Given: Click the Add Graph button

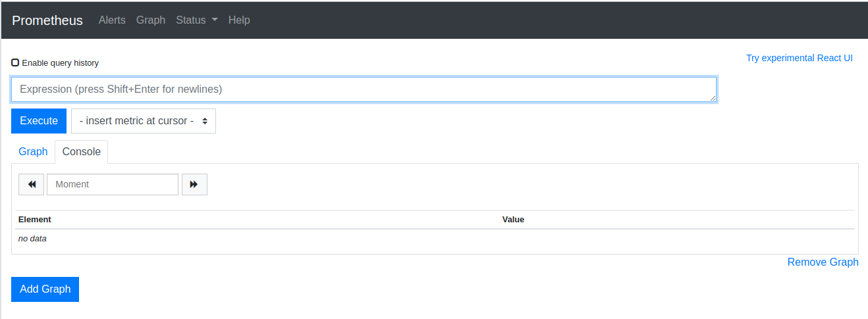Looking at the screenshot, I should tap(45, 289).
